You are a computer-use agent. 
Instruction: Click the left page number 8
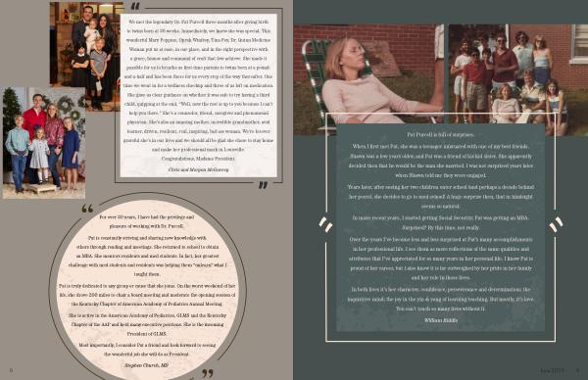coord(11,370)
